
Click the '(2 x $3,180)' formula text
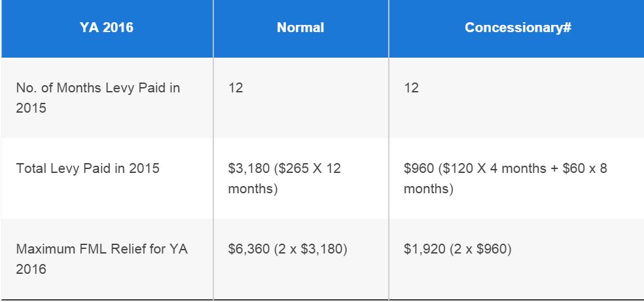tap(310, 250)
